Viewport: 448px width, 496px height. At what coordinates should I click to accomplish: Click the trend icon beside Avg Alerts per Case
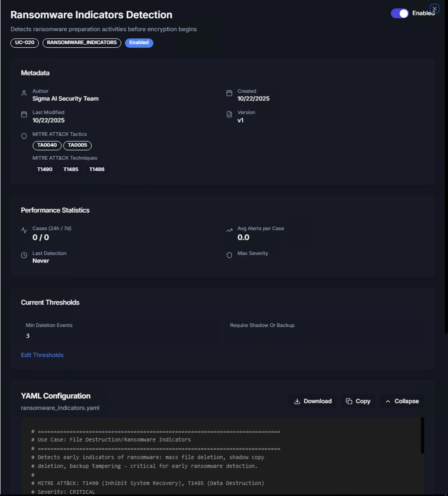coord(229,230)
